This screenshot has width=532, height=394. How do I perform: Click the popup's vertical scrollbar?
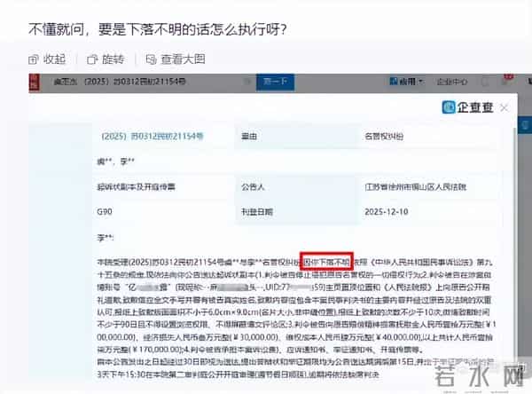[516, 241]
